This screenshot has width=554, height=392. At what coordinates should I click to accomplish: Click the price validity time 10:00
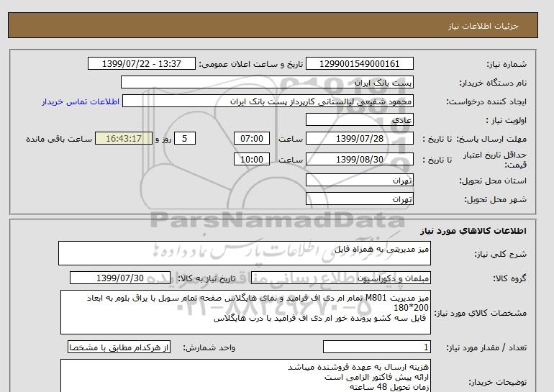click(x=252, y=159)
